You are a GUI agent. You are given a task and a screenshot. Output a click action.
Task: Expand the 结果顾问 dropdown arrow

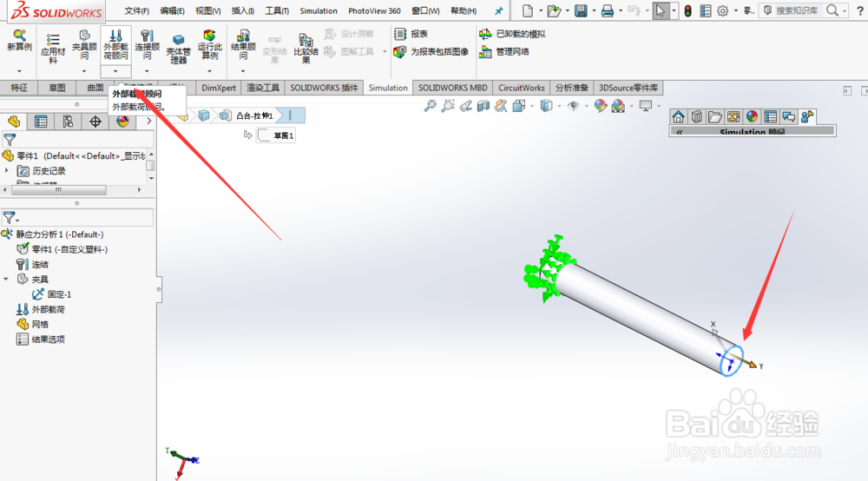click(243, 71)
